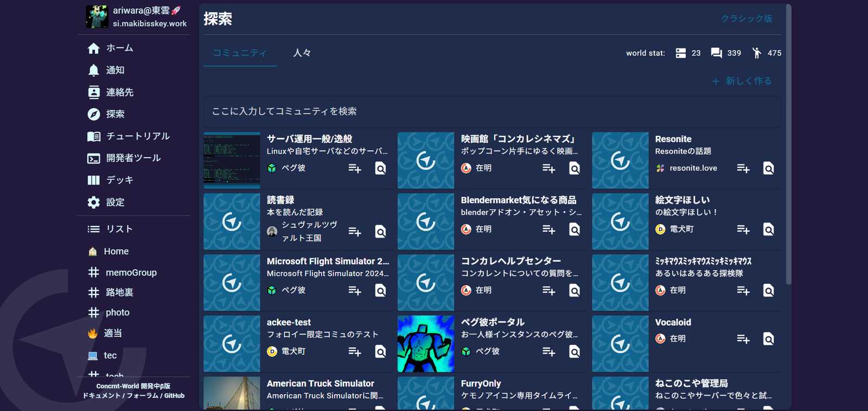Add Vocaloid community to a list
The image size is (868, 411).
pos(743,339)
